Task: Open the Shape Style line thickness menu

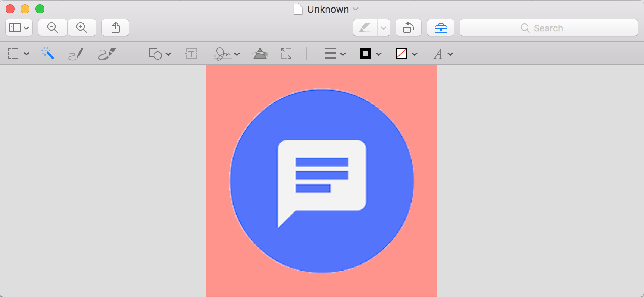Action: point(335,54)
